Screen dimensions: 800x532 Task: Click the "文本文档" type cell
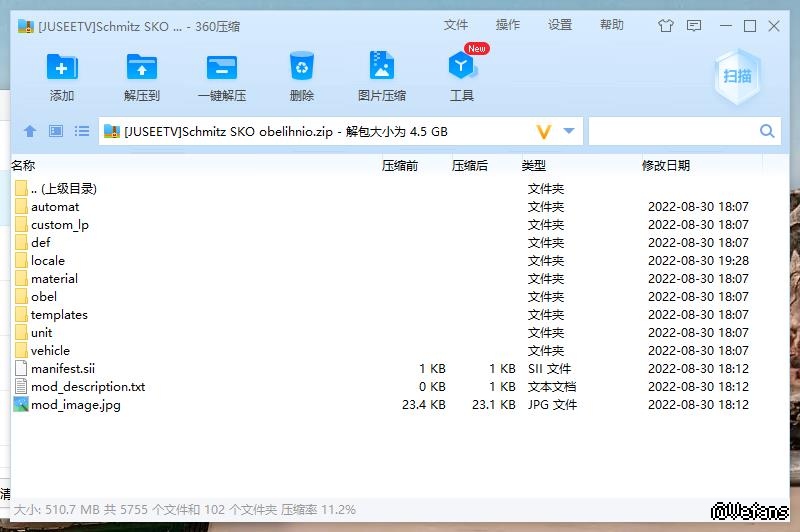coord(552,386)
